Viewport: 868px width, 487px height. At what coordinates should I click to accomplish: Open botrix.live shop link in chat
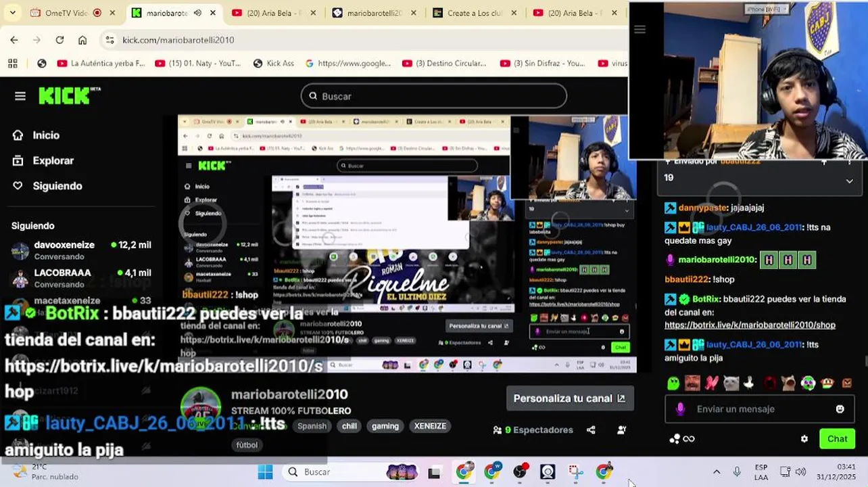click(750, 325)
